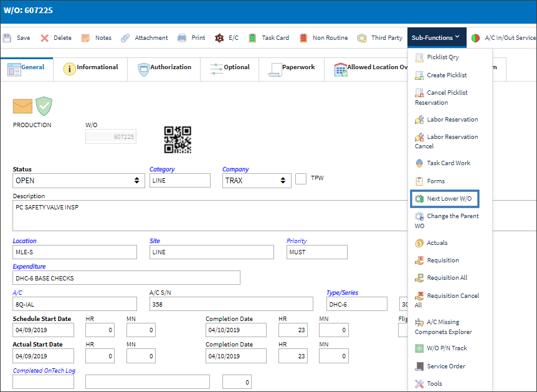This screenshot has width=537, height=392.
Task: Click the Task Card clipboard icon
Action: pos(252,37)
